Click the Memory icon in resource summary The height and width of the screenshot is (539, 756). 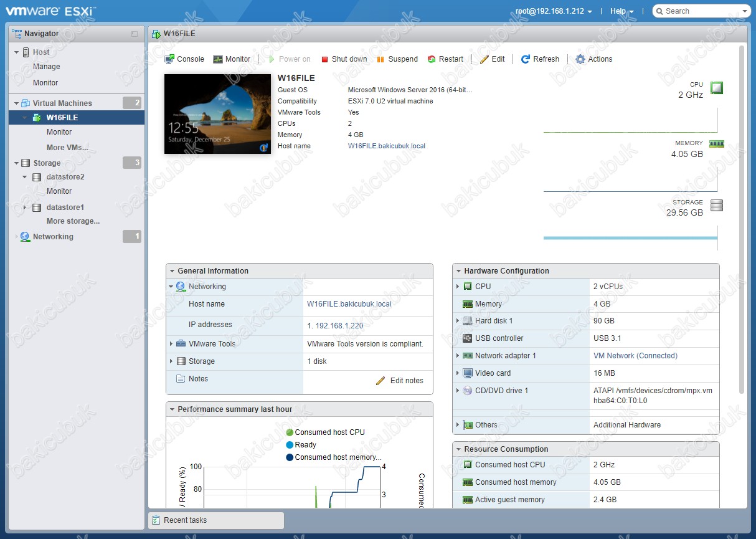717,144
